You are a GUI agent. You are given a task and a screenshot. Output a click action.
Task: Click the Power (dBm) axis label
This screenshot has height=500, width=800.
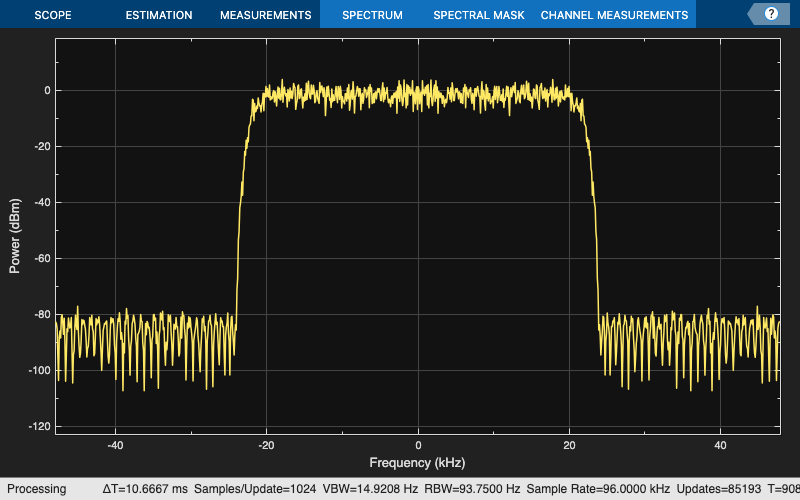coord(15,236)
